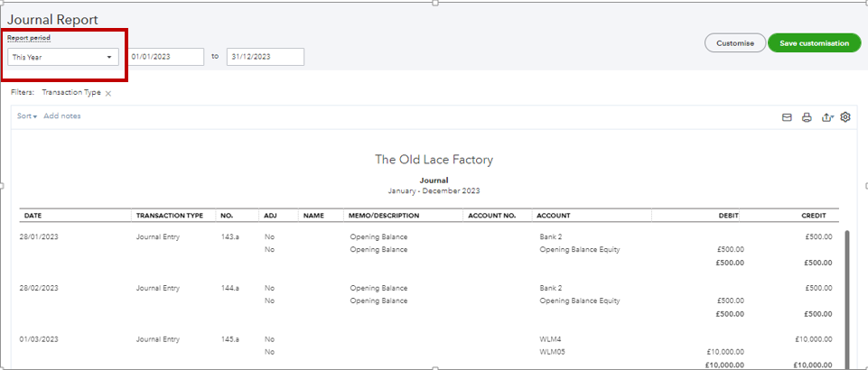
Task: Edit the end date field 31/12/2023
Action: click(265, 57)
